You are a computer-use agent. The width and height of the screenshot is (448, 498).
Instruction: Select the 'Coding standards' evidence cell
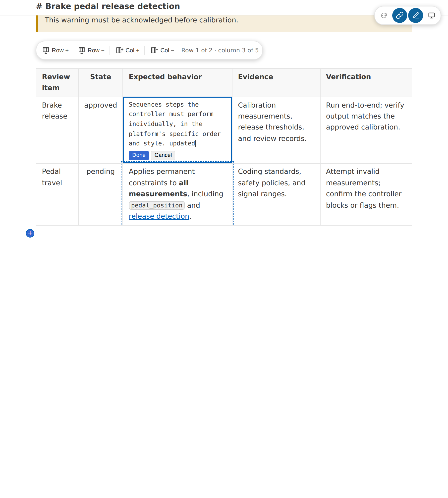(x=276, y=194)
